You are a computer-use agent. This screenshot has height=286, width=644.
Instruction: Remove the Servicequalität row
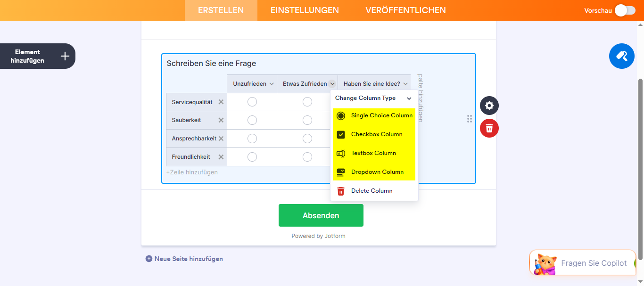tap(221, 102)
